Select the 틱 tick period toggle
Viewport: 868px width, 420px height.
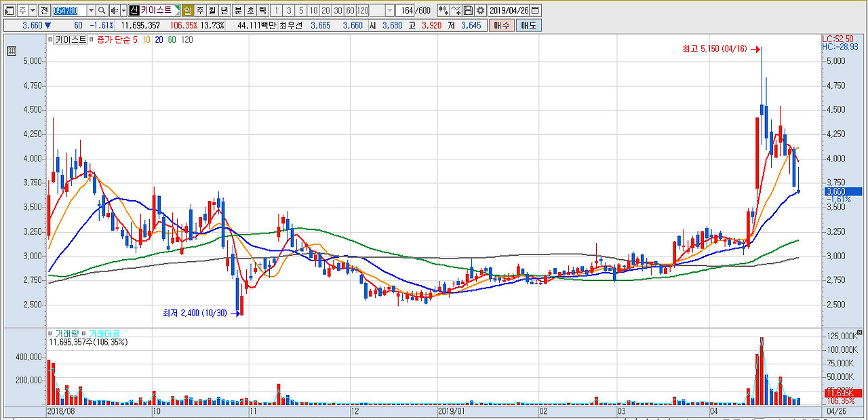(262, 11)
